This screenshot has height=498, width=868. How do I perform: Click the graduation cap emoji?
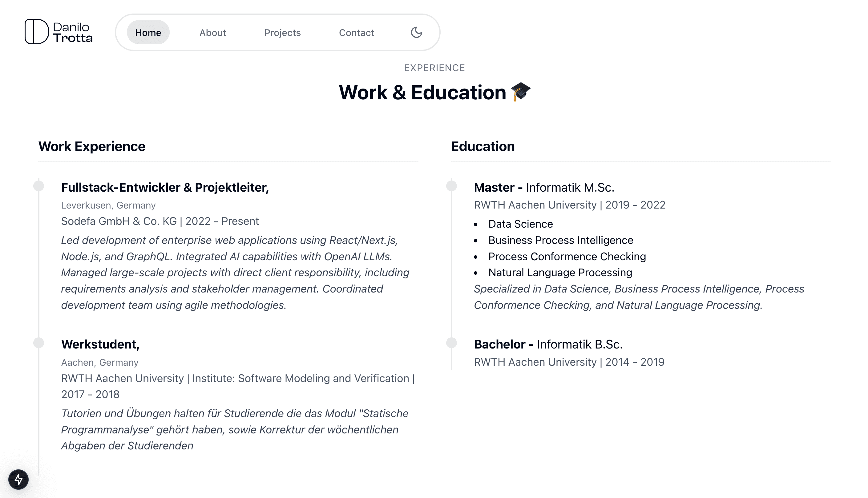coord(520,92)
